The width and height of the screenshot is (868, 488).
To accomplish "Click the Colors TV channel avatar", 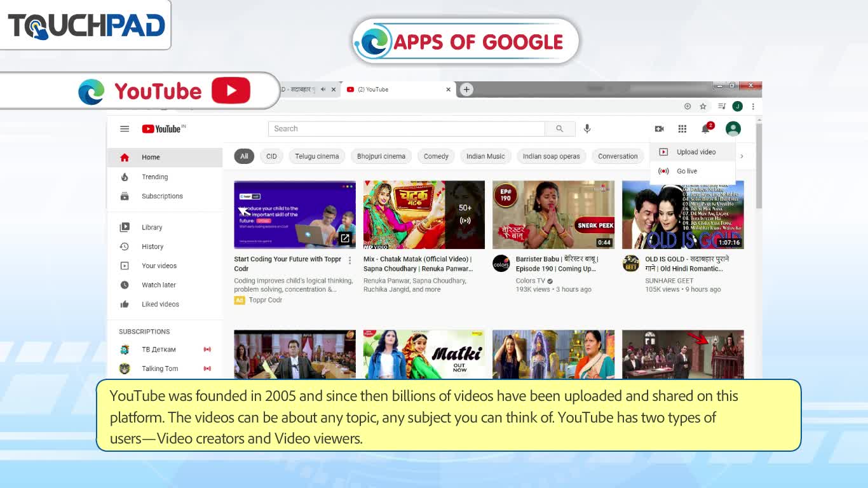I will [x=501, y=264].
